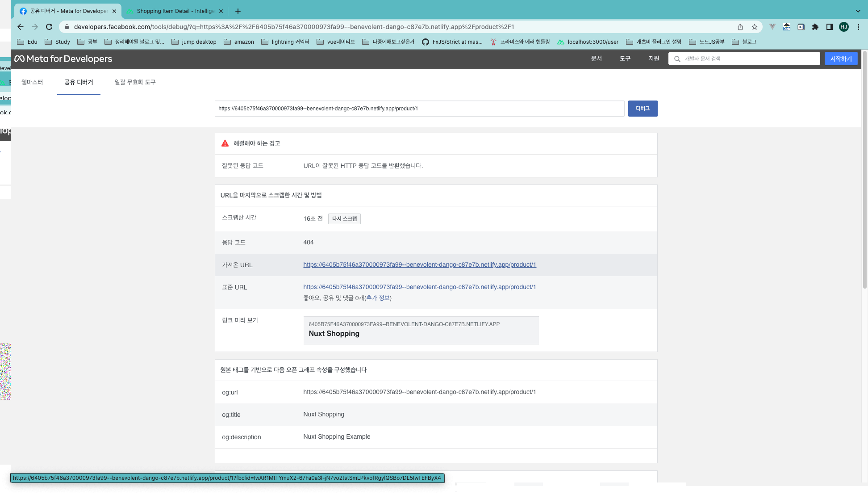Open the Vue devtools extension icon
This screenshot has height=495, width=868.
[772, 27]
